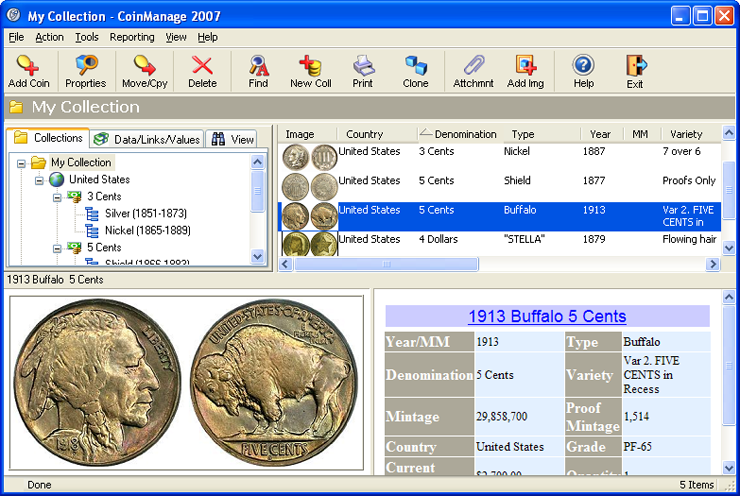
Task: Click the coin list scroll right arrow
Action: (x=713, y=264)
